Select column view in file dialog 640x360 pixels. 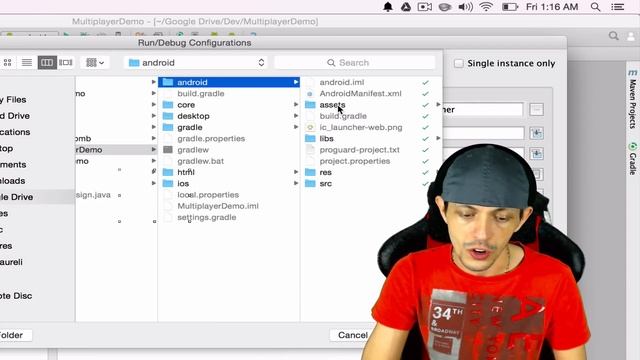(x=47, y=62)
